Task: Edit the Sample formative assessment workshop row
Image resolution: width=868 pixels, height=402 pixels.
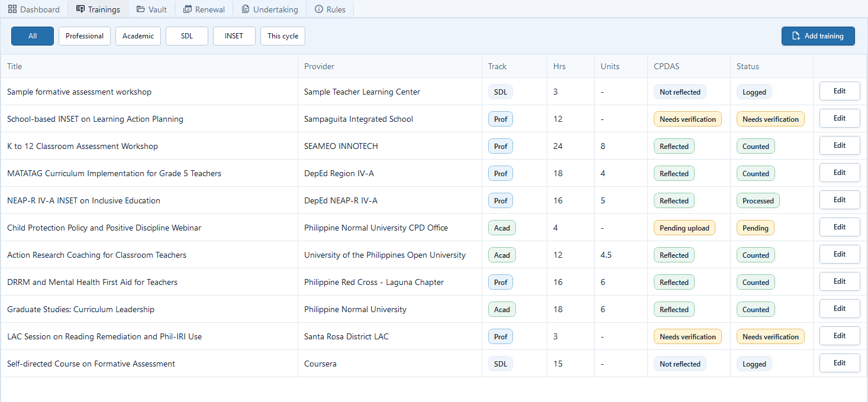Action: 840,91
